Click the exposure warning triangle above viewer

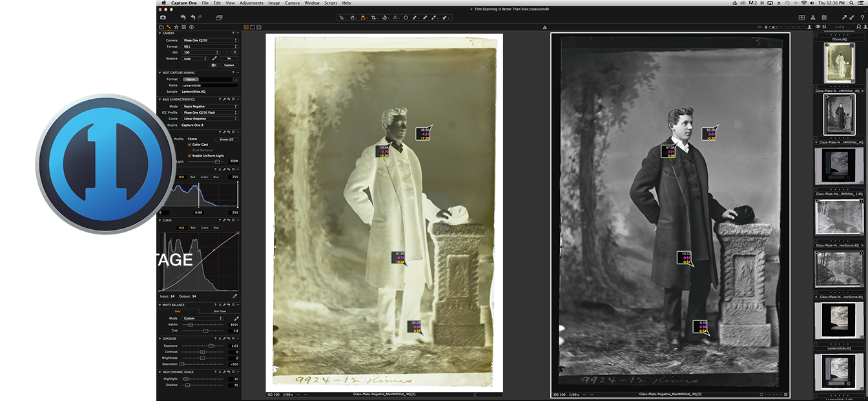coord(544,27)
